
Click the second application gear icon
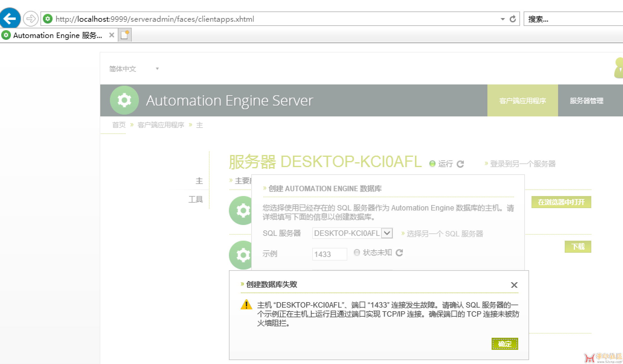(x=240, y=255)
